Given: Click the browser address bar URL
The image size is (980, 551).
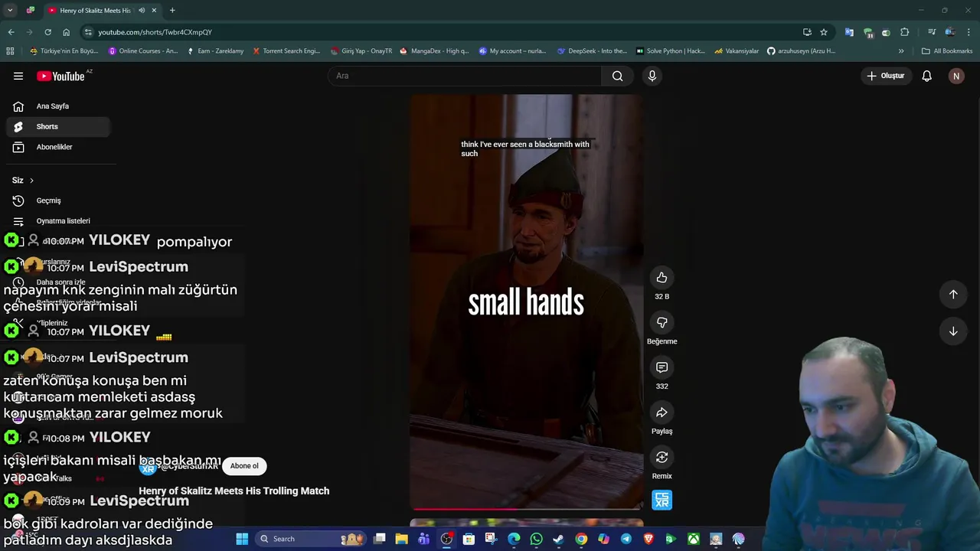Looking at the screenshot, I should point(155,32).
